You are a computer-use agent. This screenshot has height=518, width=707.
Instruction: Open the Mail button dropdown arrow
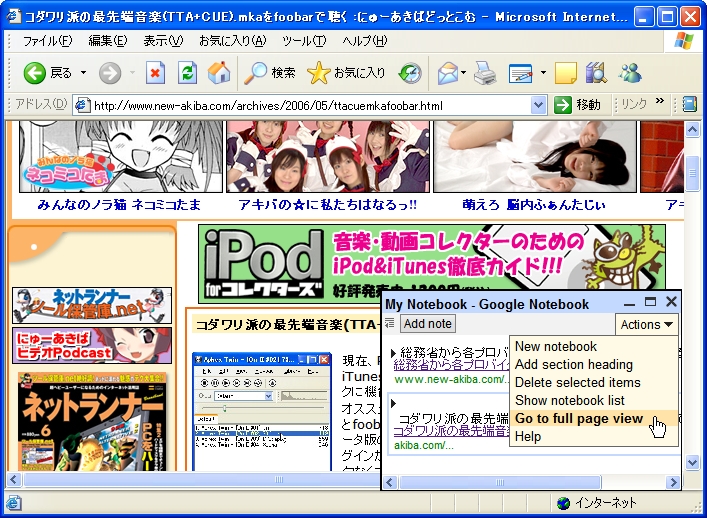click(x=464, y=73)
